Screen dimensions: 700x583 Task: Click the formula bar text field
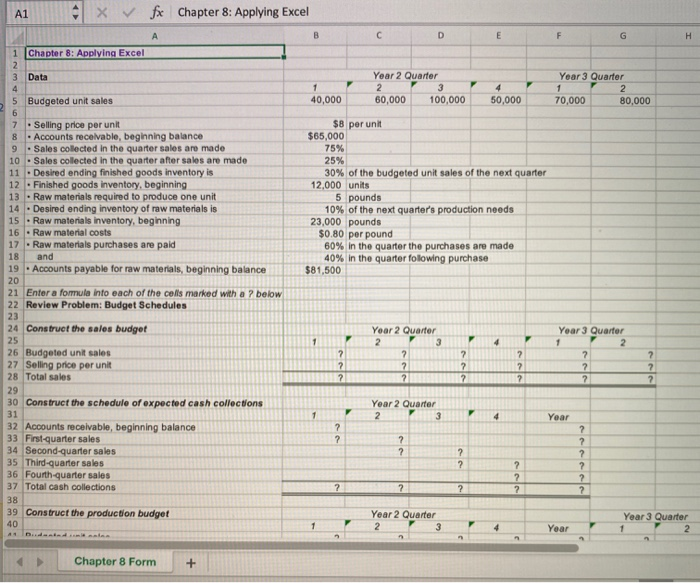435,12
